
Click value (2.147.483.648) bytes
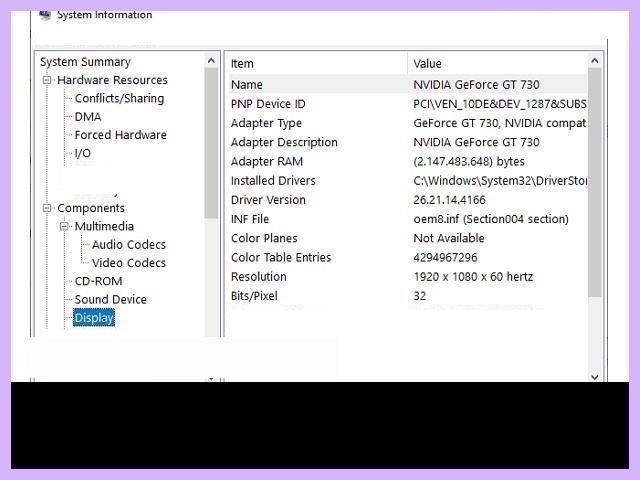(x=469, y=162)
